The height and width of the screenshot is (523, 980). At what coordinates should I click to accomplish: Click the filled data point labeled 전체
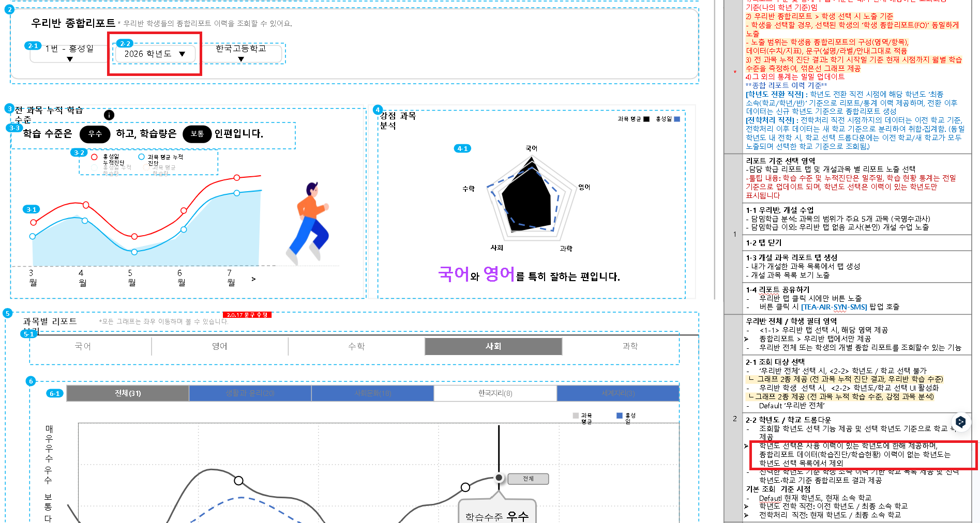499,478
